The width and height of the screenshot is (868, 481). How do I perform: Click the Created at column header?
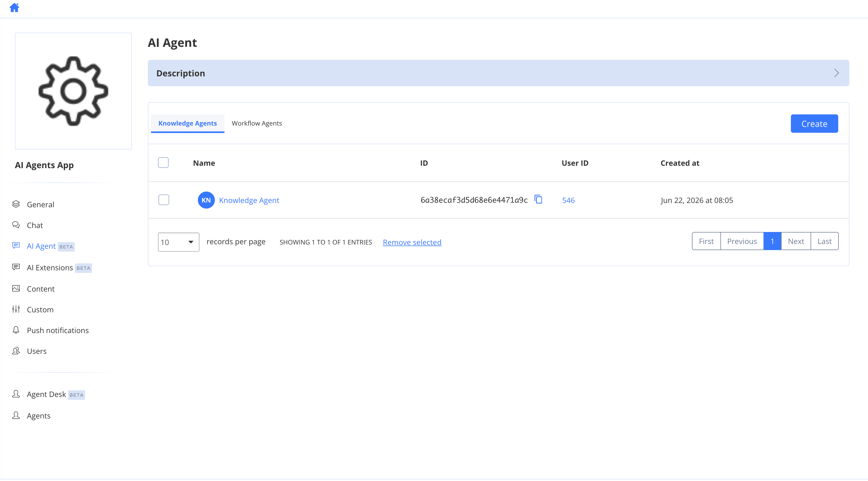[x=680, y=163]
